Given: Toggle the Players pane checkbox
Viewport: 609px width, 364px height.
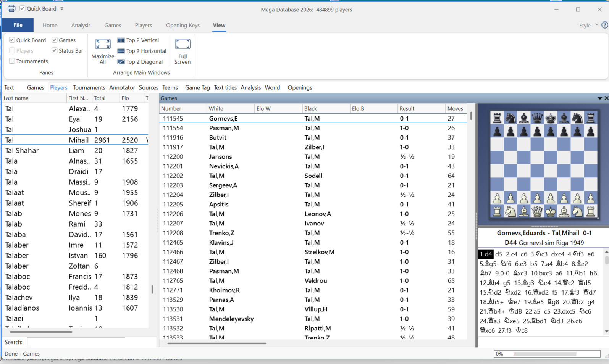Looking at the screenshot, I should [12, 50].
